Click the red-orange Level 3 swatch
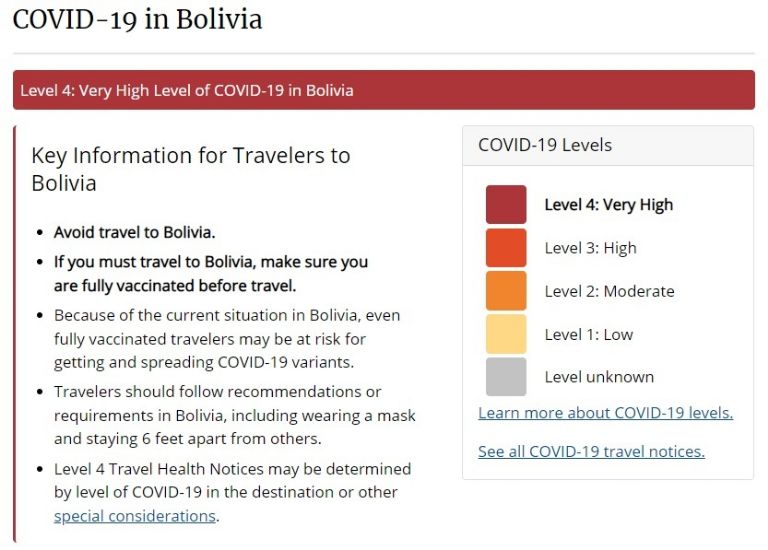768x550 pixels. (506, 247)
